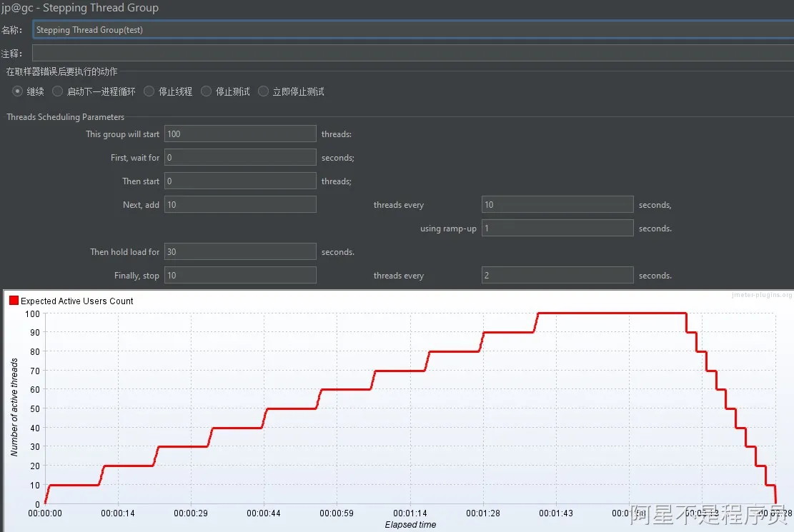Click the 'using ramp-up' seconds field
Image resolution: width=794 pixels, height=532 pixels.
click(557, 229)
